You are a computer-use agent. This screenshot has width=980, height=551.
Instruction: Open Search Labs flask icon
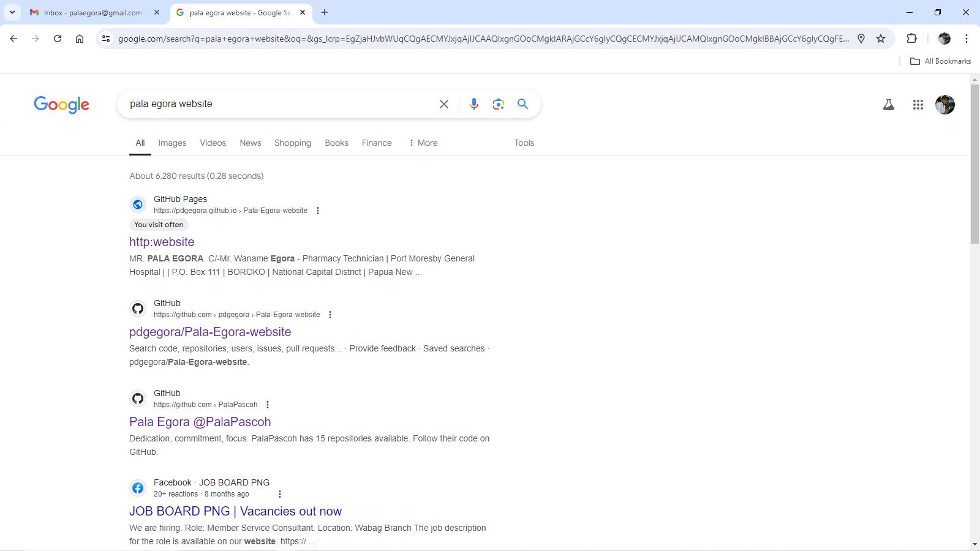[x=888, y=105]
